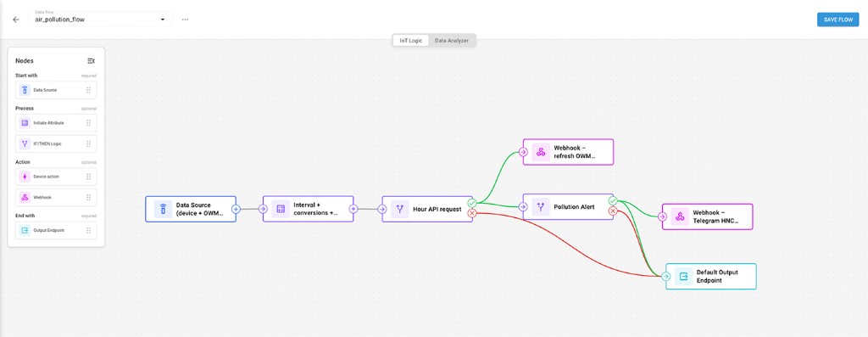Screen dimensions: 868x337
Task: Select the Interval + conversions canvas node
Action: click(x=309, y=209)
